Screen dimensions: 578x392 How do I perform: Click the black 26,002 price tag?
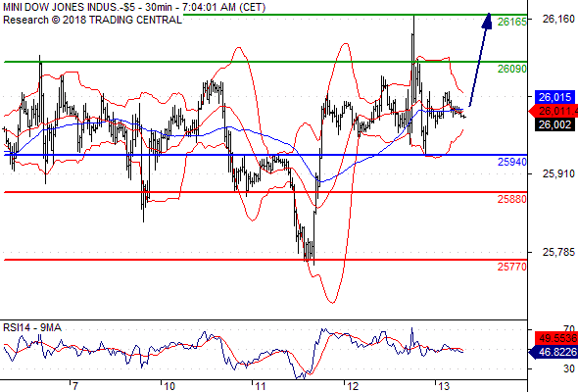click(x=554, y=124)
